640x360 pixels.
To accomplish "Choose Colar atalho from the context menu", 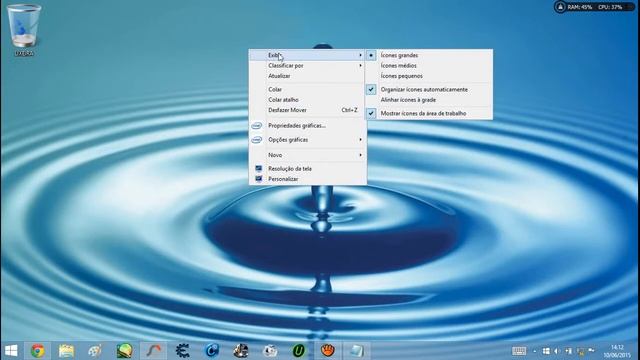I will click(x=307, y=100).
